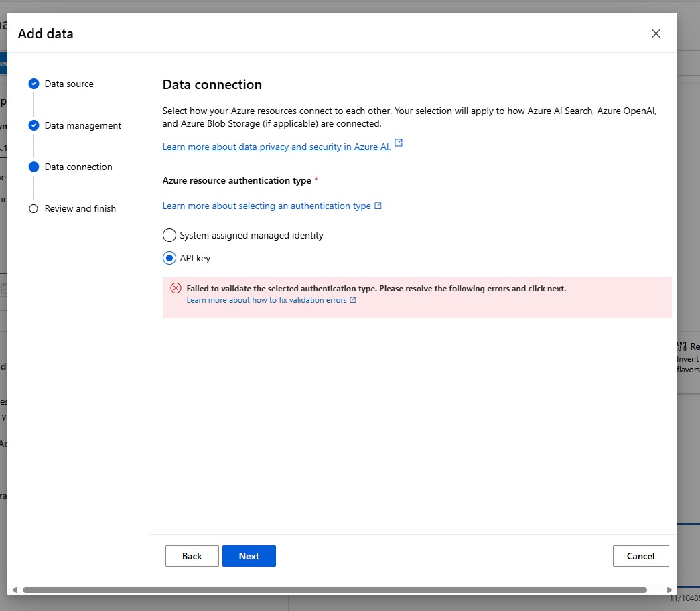Select System assigned managed identity option
Screen dimensions: 700x611
coord(169,235)
